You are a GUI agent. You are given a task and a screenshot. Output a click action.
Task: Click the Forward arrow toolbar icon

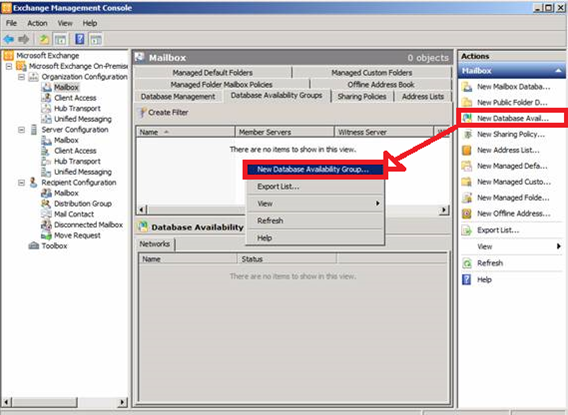pos(24,39)
